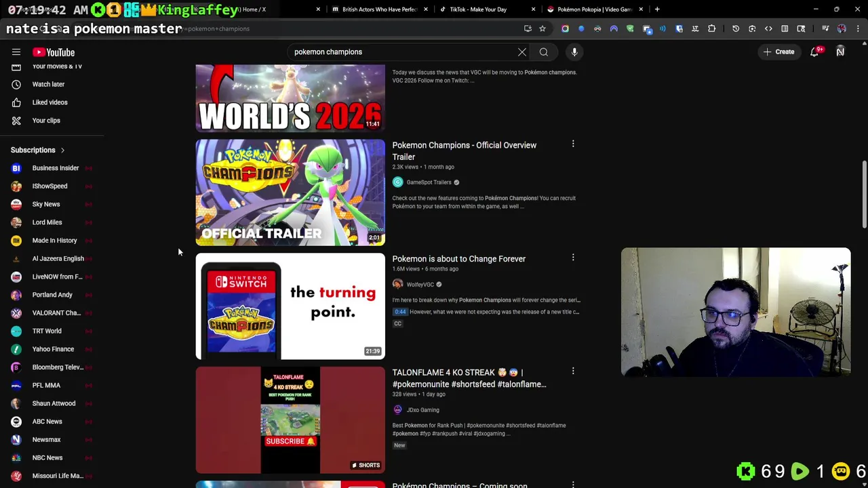Open TALONFLAME 4 KO STREAK video title
This screenshot has width=868, height=488.
click(x=469, y=378)
